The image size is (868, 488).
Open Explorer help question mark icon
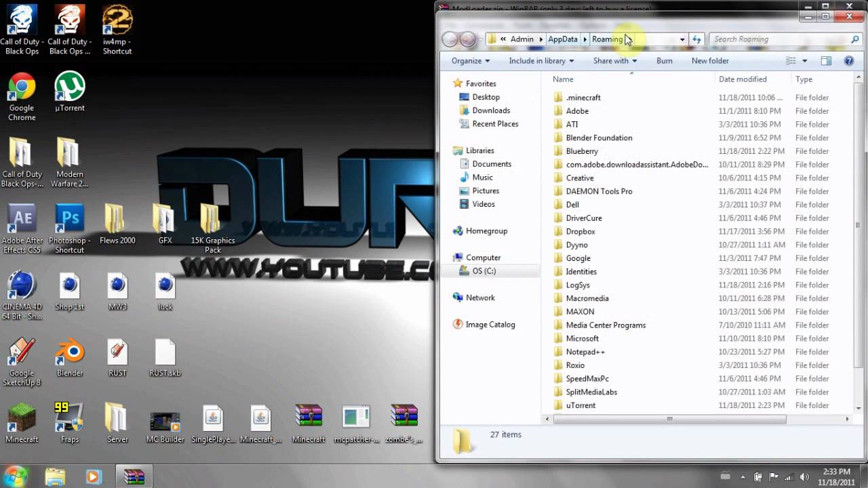click(x=849, y=61)
